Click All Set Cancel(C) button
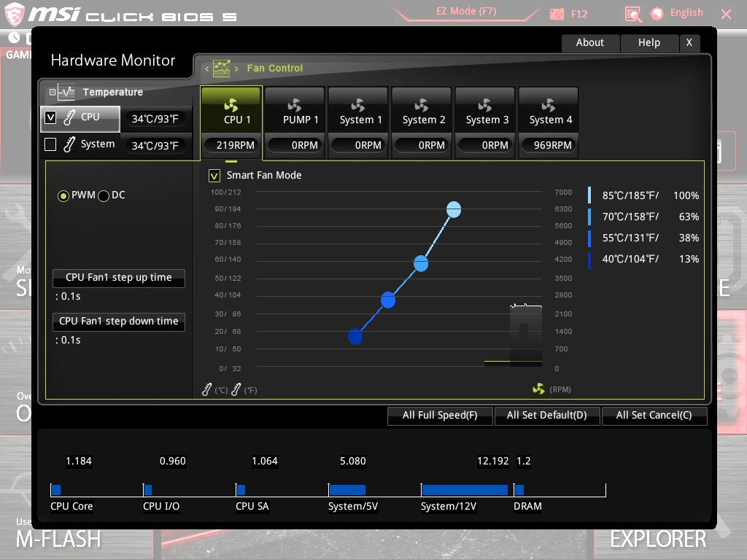Image resolution: width=747 pixels, height=560 pixels. (654, 415)
